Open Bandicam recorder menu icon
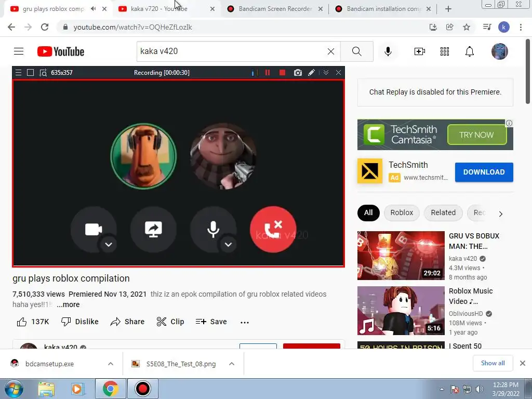This screenshot has height=399, width=532. pyautogui.click(x=18, y=73)
